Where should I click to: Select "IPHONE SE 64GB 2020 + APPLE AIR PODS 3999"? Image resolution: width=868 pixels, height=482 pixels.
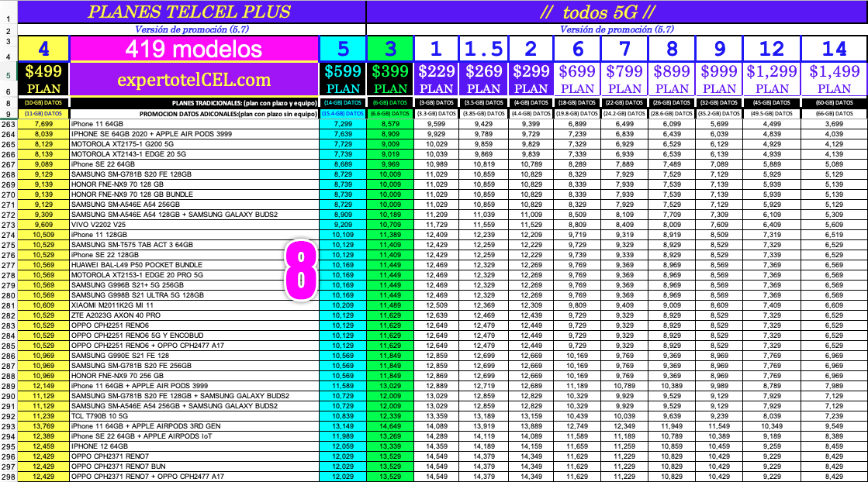[x=194, y=134]
